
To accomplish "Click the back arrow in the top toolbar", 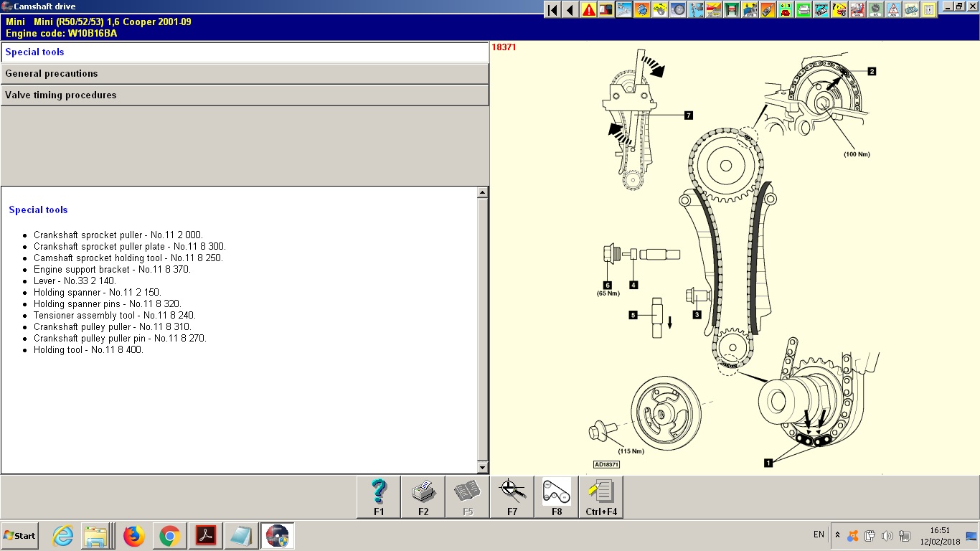I will click(x=570, y=10).
